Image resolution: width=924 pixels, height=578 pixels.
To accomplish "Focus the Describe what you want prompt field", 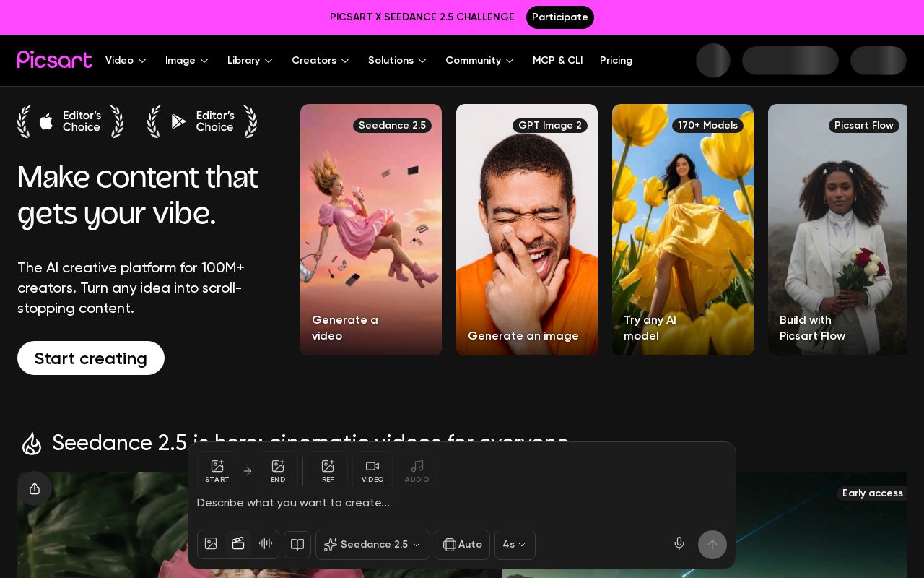I will tap(462, 503).
